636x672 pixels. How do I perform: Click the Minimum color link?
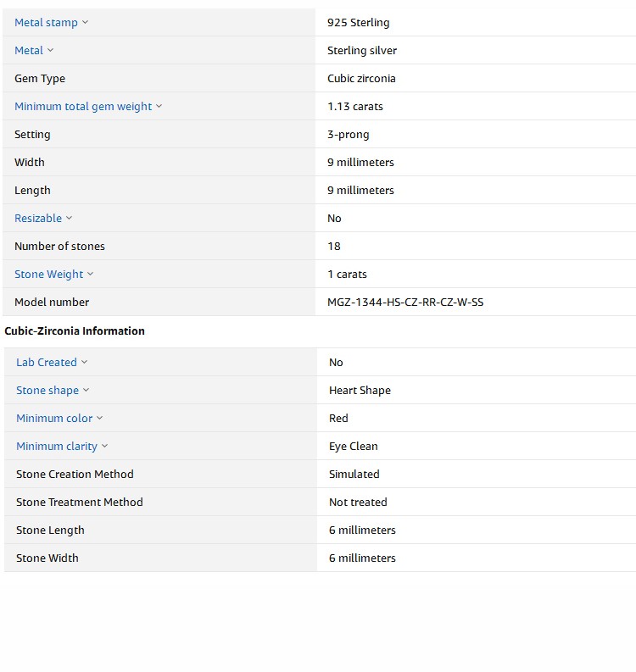(x=54, y=419)
